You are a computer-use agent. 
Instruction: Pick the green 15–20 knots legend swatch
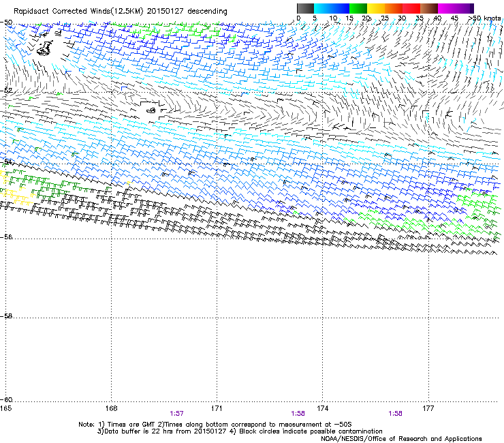point(358,8)
